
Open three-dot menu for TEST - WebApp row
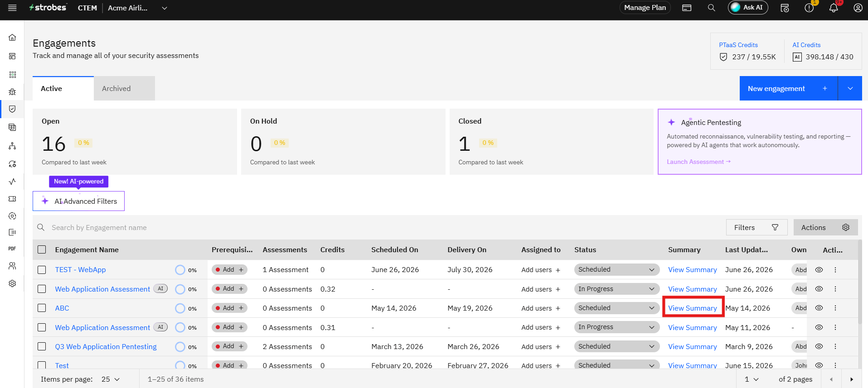[835, 270]
